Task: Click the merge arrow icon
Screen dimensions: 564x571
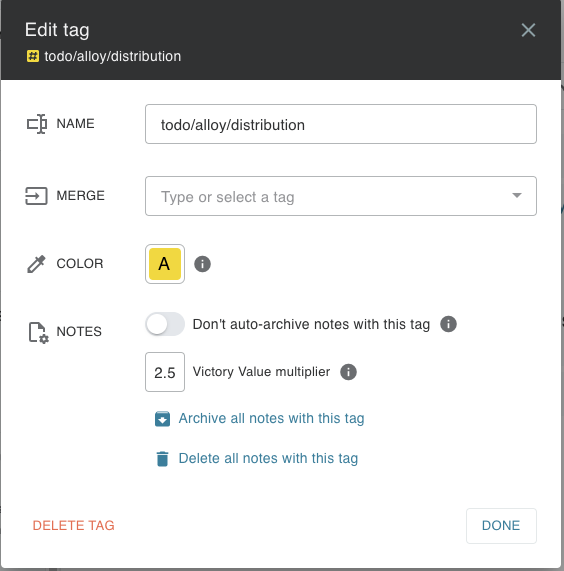Action: 36,196
